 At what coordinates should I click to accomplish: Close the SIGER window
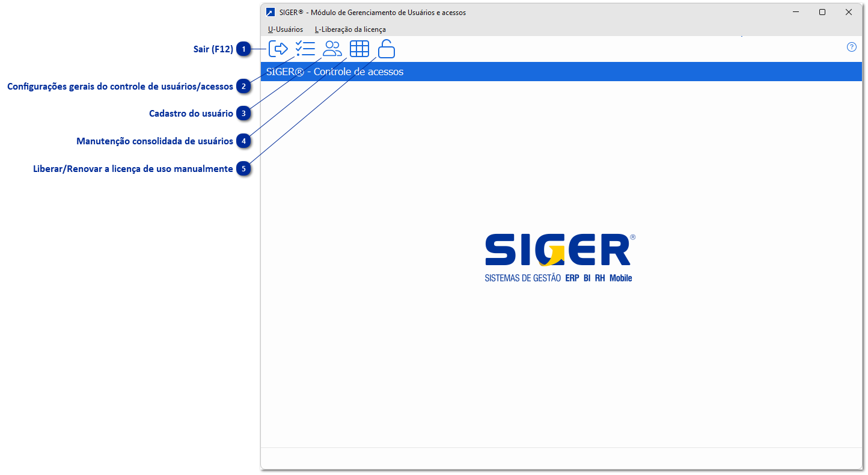849,12
